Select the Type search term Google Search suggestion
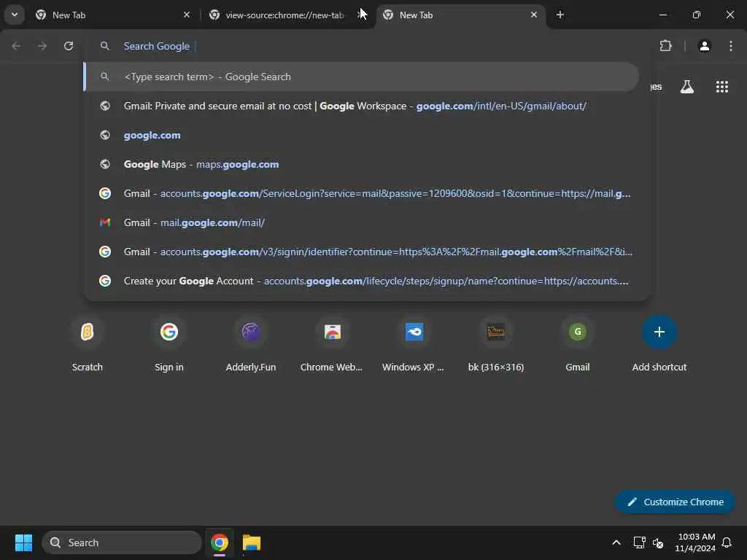Image resolution: width=747 pixels, height=560 pixels. point(361,77)
